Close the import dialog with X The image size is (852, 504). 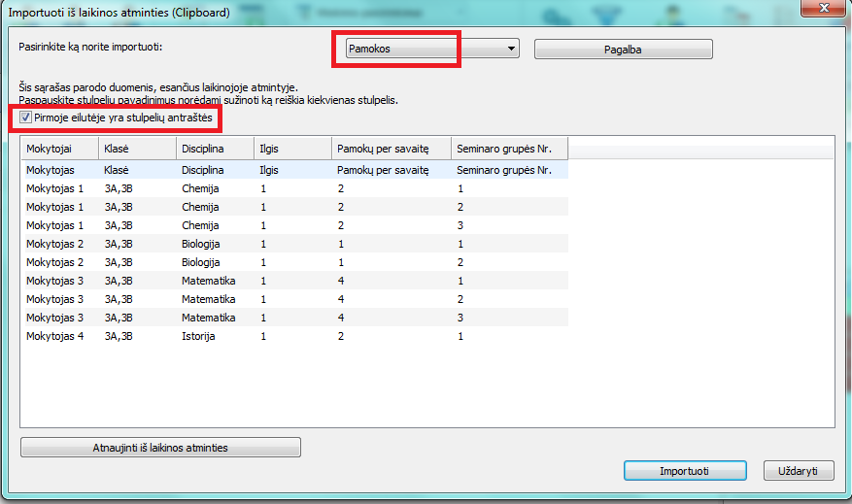click(x=824, y=8)
